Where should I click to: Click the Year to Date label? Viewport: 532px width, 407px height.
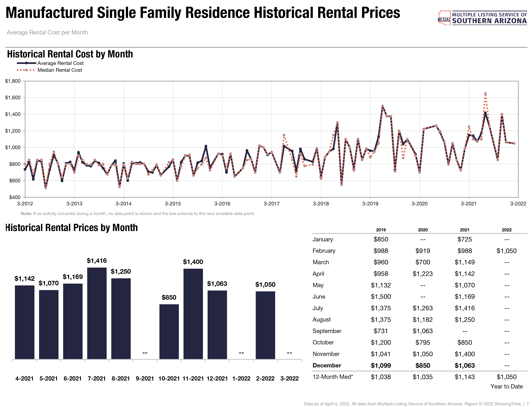(x=507, y=386)
